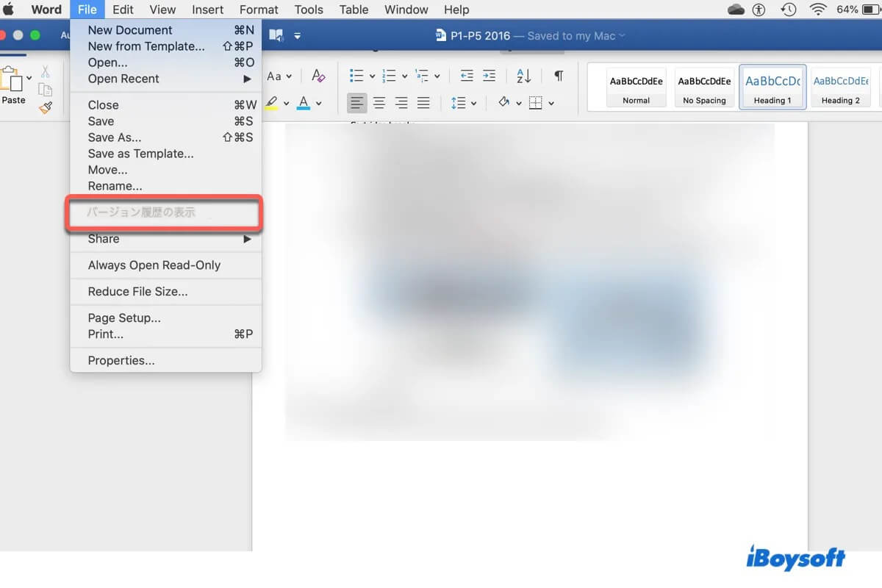Screen dimensions: 882x588
Task: Toggle center text alignment
Action: click(379, 103)
